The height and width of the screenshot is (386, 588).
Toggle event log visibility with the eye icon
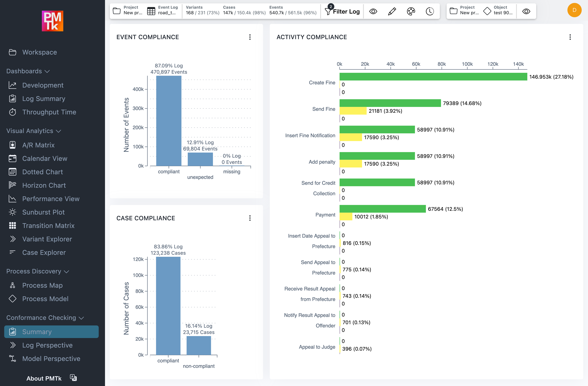[x=373, y=11]
